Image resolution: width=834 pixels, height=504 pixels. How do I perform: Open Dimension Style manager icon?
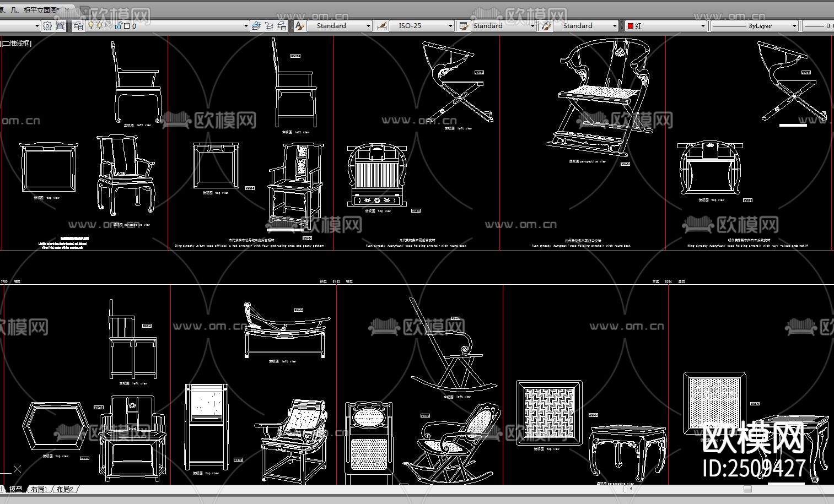(x=381, y=26)
